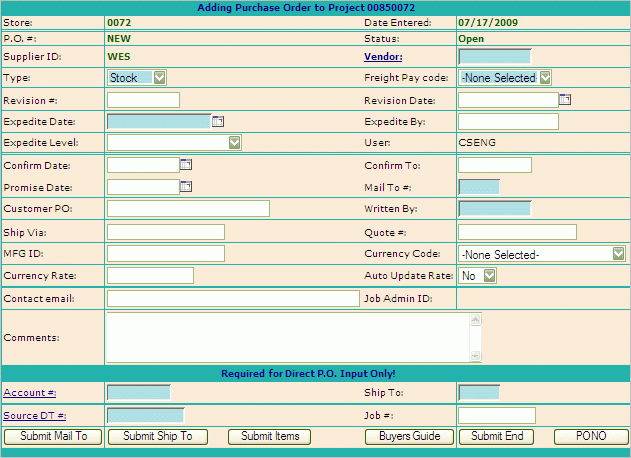Follow the Source DT # link
The height and width of the screenshot is (458, 631).
tap(34, 415)
